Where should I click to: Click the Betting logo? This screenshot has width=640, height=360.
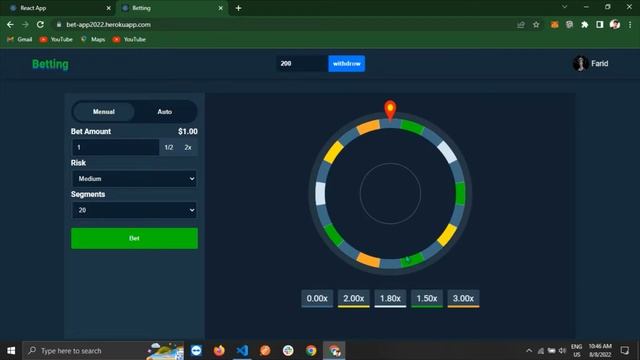[50, 64]
